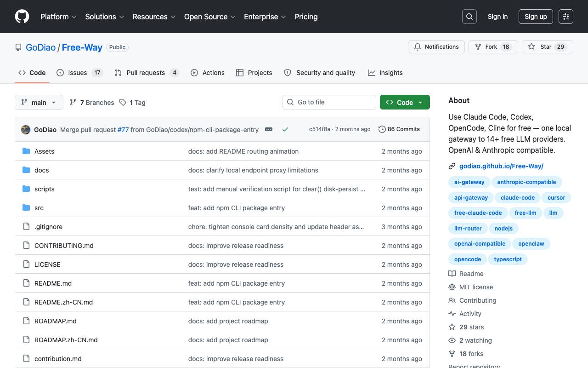Go to the Projects tab
Image resolution: width=588 pixels, height=368 pixels.
[x=254, y=73]
